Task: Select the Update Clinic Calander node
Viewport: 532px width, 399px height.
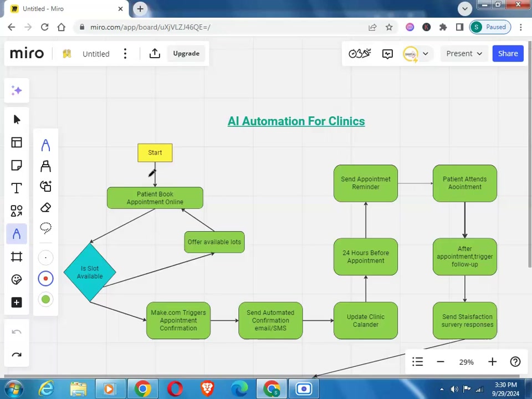Action: pyautogui.click(x=366, y=320)
